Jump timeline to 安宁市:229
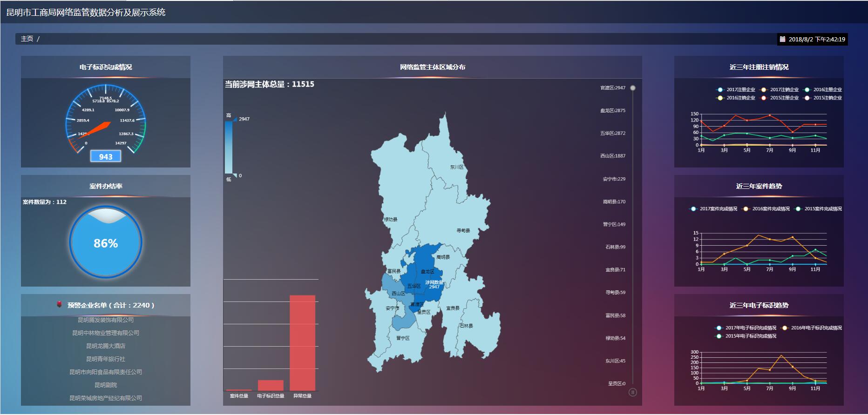This screenshot has height=415, width=868. coord(614,179)
